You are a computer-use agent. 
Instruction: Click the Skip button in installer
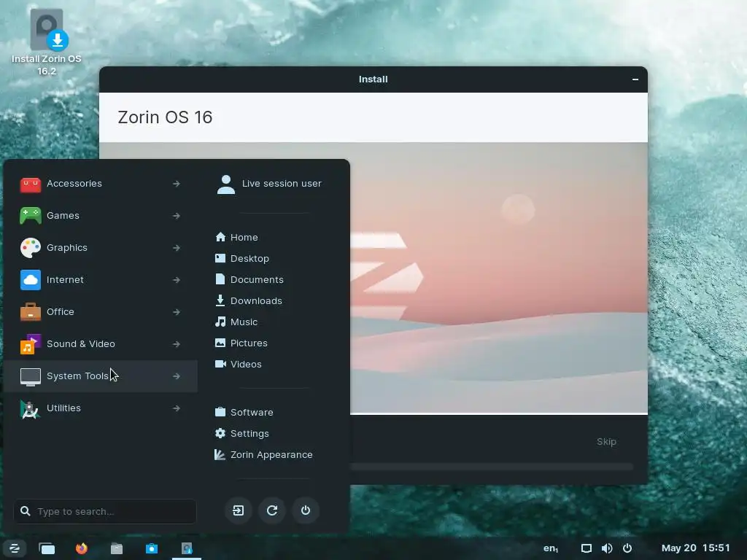(x=606, y=442)
